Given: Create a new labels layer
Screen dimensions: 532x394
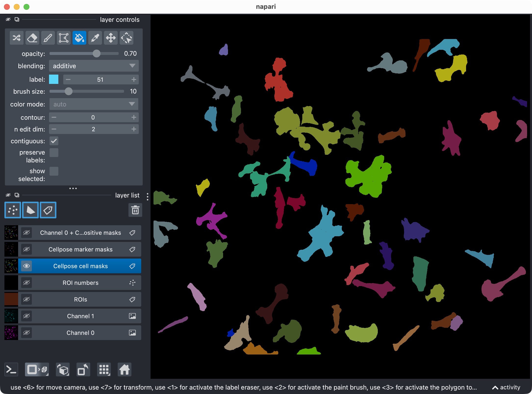Looking at the screenshot, I should tap(48, 210).
